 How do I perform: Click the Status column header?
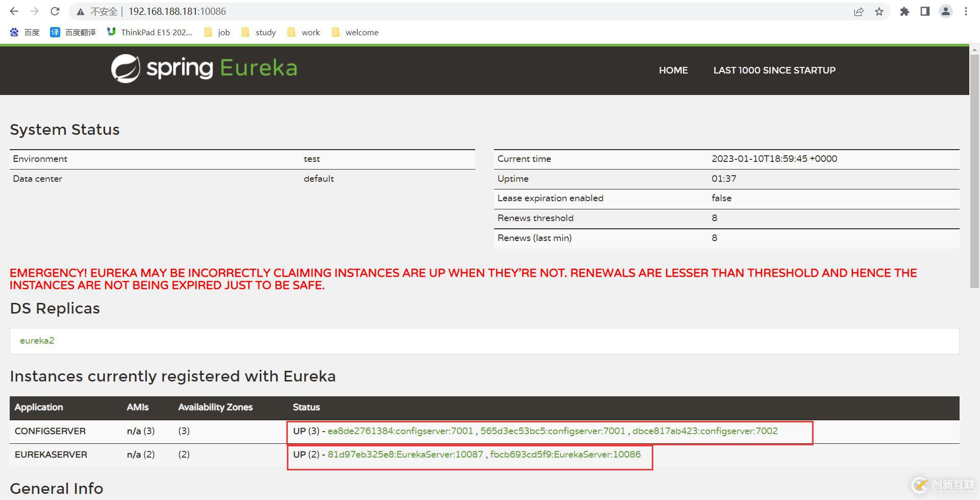[306, 407]
